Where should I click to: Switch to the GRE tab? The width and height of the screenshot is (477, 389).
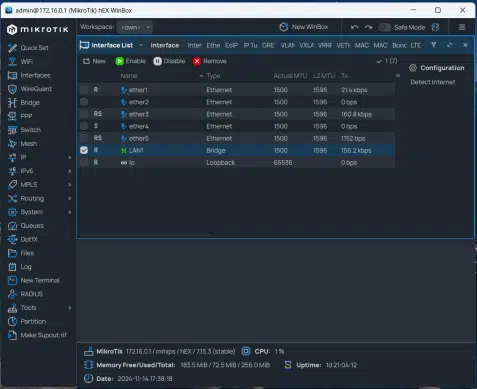tap(268, 45)
